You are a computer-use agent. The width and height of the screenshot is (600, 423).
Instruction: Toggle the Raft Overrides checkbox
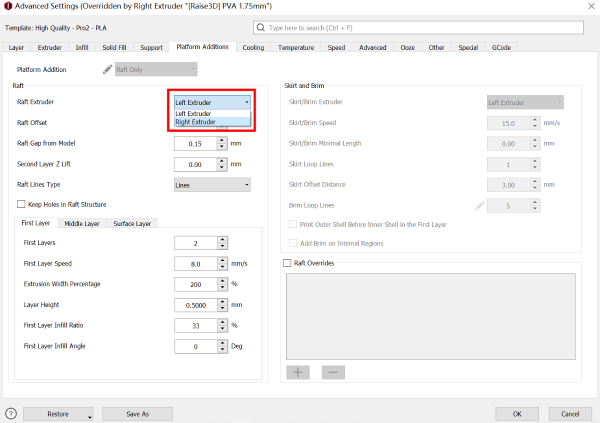tap(289, 262)
